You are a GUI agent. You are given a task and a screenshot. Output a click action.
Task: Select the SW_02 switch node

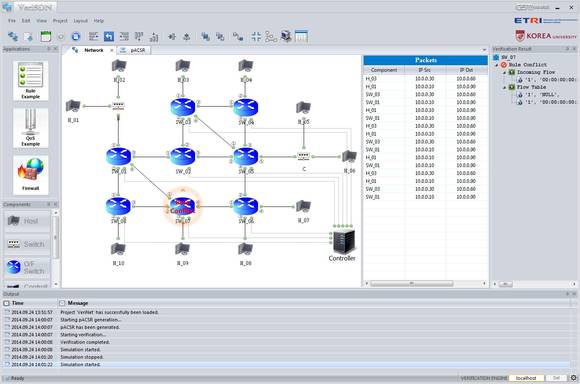[183, 157]
